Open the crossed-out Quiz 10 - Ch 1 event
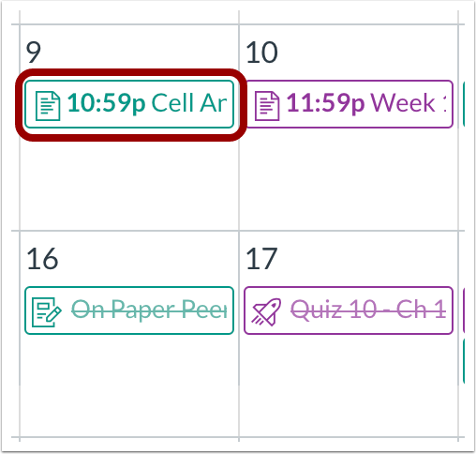The height and width of the screenshot is (454, 476). (x=349, y=310)
